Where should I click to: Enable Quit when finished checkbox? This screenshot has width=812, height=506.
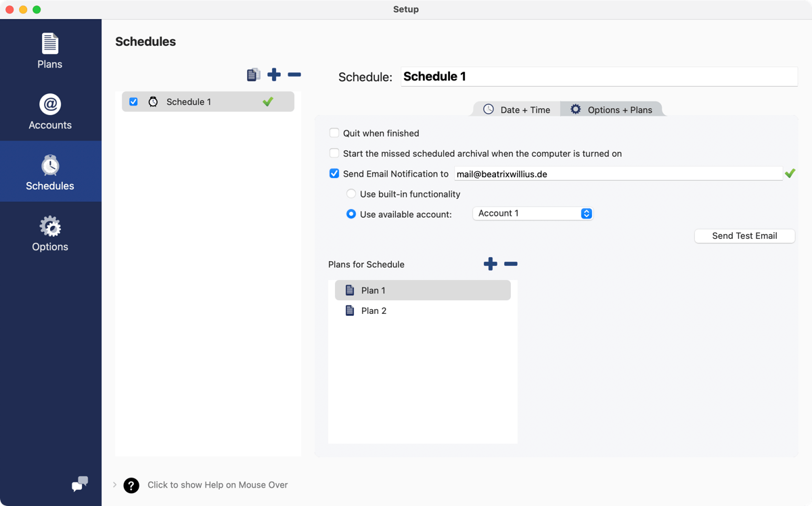(334, 133)
